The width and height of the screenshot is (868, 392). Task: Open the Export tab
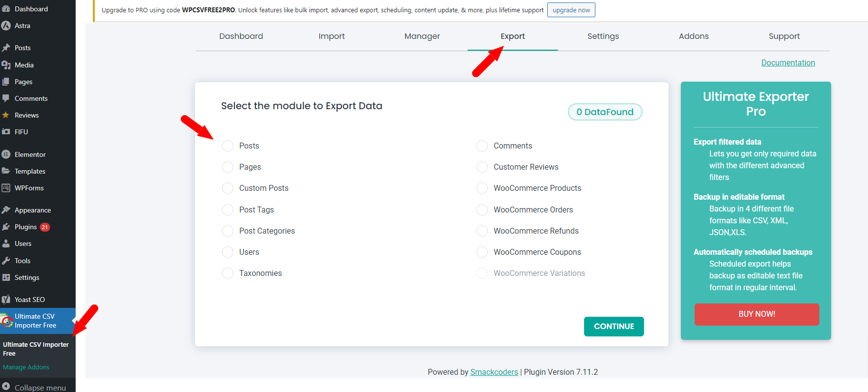point(513,36)
